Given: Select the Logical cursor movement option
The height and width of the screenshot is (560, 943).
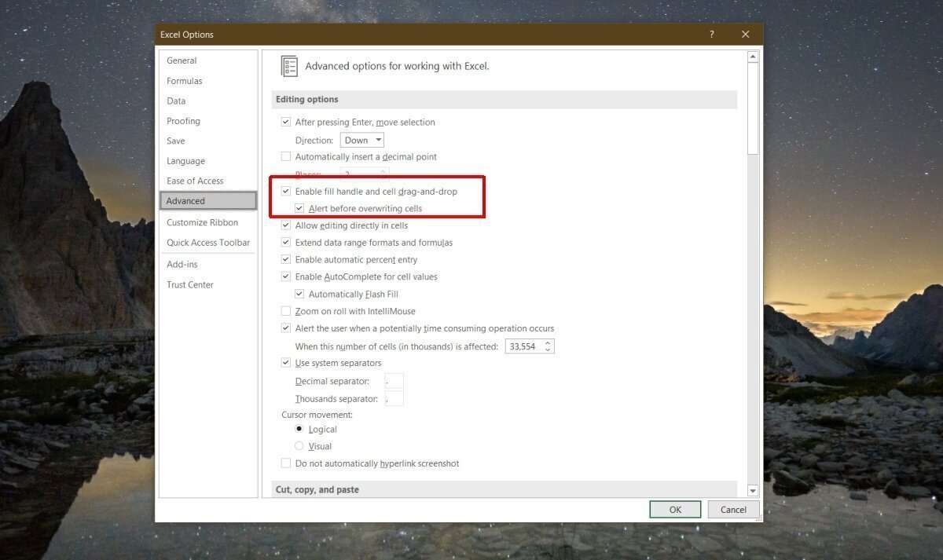Looking at the screenshot, I should pyautogui.click(x=299, y=429).
